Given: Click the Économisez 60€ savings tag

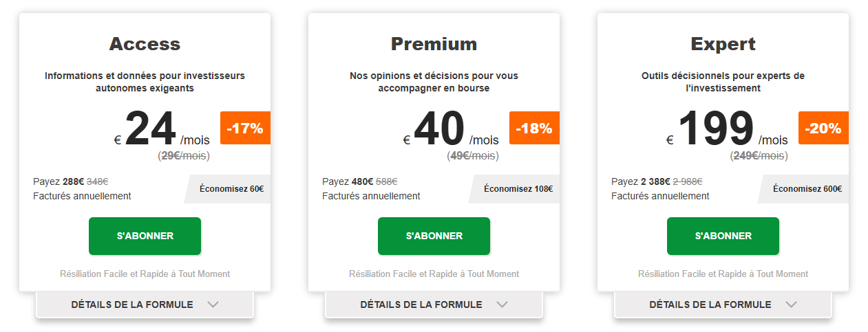Looking at the screenshot, I should click(x=231, y=189).
